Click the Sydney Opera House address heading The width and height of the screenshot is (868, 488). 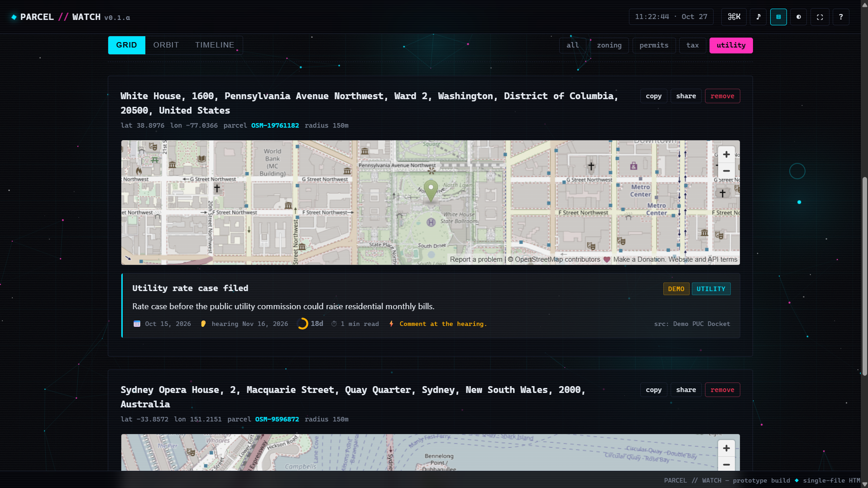pos(353,397)
